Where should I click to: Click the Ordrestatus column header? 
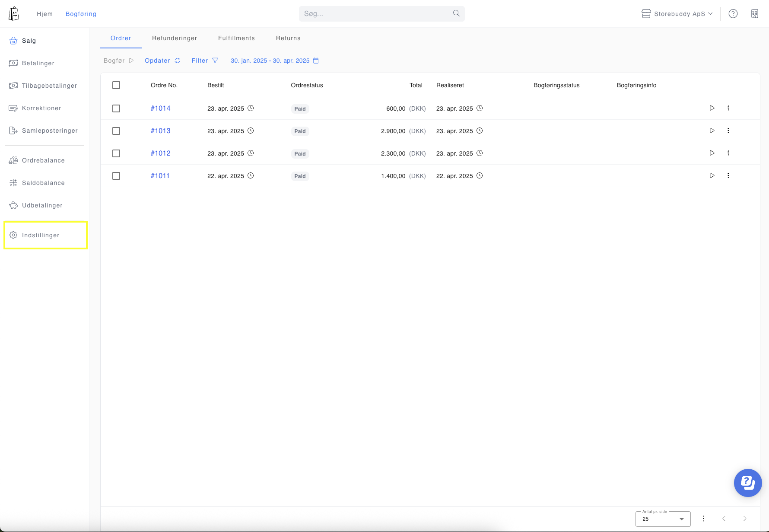(307, 85)
